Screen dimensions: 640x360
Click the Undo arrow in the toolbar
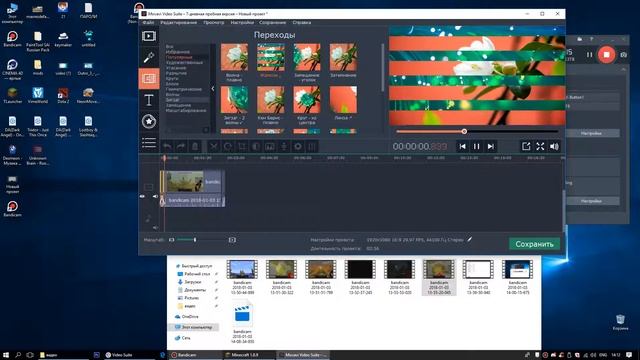tap(167, 147)
